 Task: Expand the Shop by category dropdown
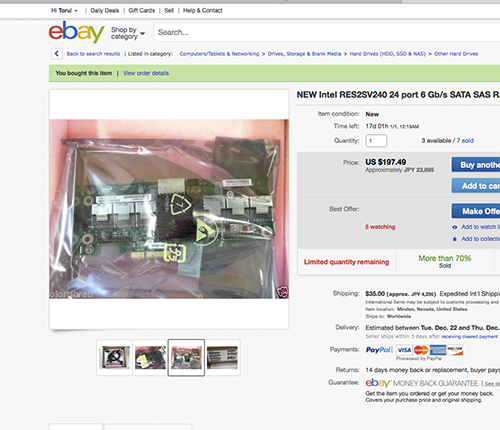click(128, 33)
